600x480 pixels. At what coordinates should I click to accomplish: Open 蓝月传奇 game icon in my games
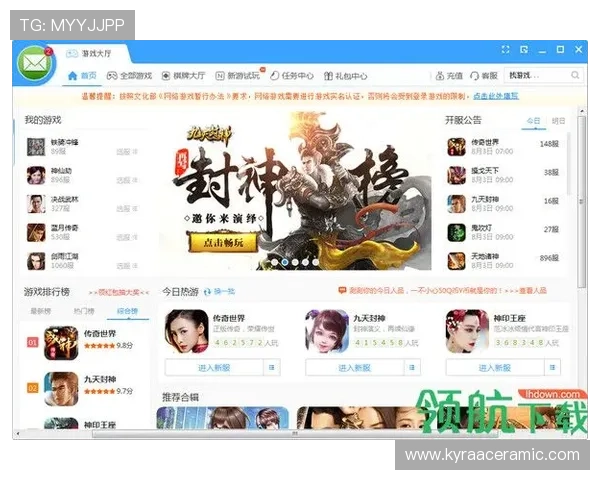36,232
